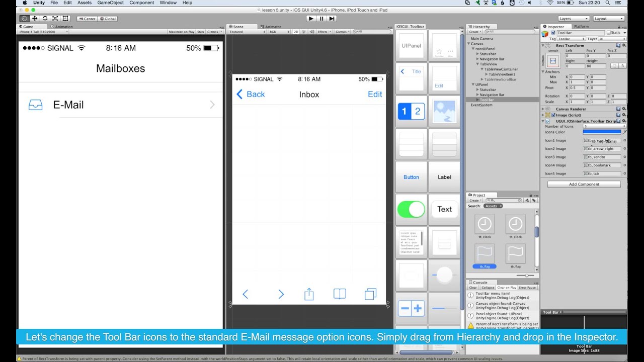The width and height of the screenshot is (644, 362).
Task: Pick the UIPanel item in iOSGUI Toolbox
Action: [x=411, y=46]
